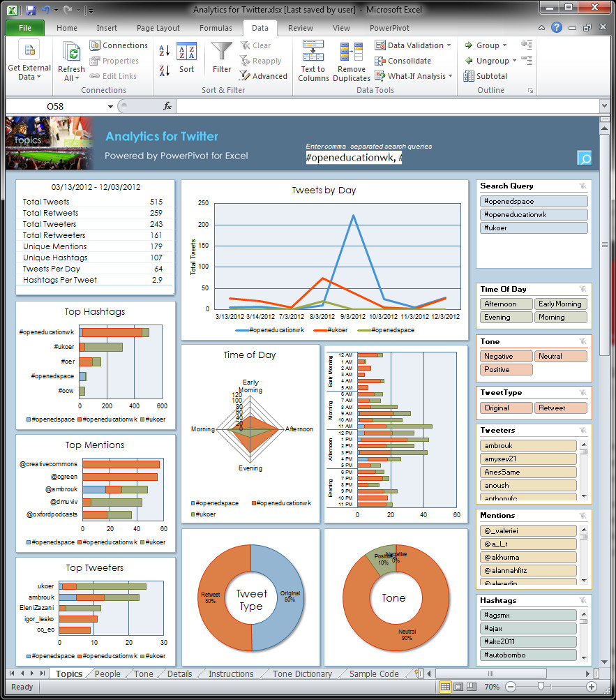
Task: Toggle Retweet in the TweetType slicer
Action: coord(560,408)
